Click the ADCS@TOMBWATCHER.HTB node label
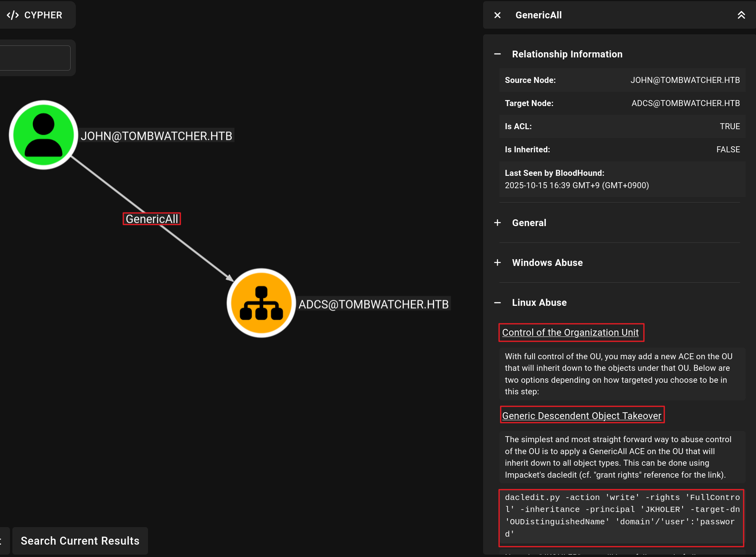The image size is (756, 557). [x=373, y=304]
